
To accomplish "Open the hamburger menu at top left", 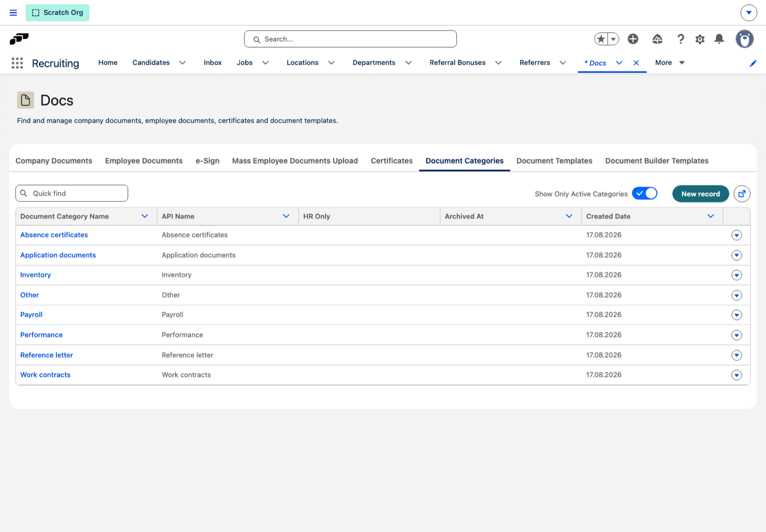I will [13, 13].
